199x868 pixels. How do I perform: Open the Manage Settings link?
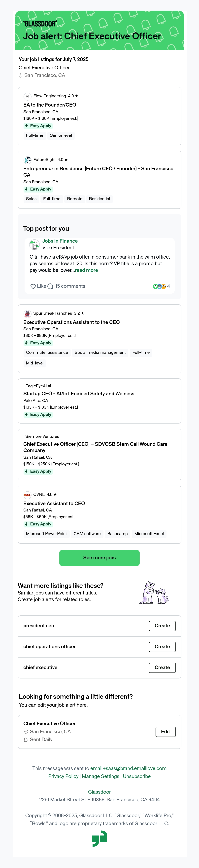pyautogui.click(x=101, y=776)
